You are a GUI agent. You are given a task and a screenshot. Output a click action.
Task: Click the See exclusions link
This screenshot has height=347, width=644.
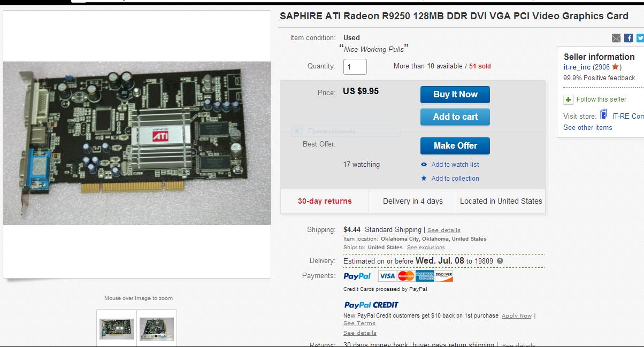click(x=426, y=248)
